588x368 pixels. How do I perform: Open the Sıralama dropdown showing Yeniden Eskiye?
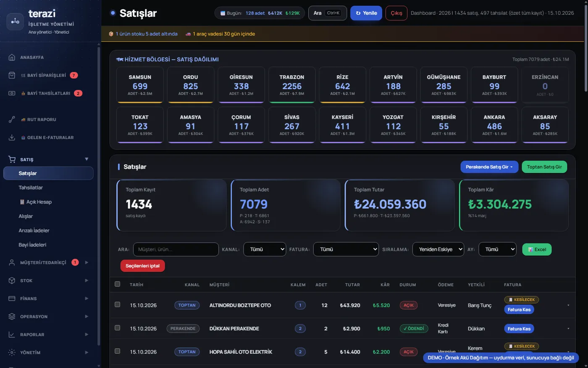point(438,249)
